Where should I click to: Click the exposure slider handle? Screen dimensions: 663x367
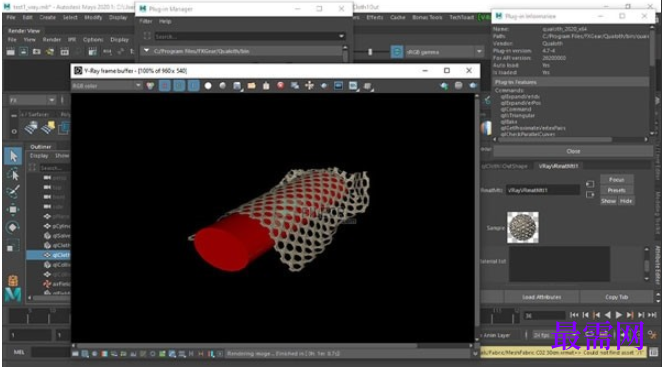370,52
